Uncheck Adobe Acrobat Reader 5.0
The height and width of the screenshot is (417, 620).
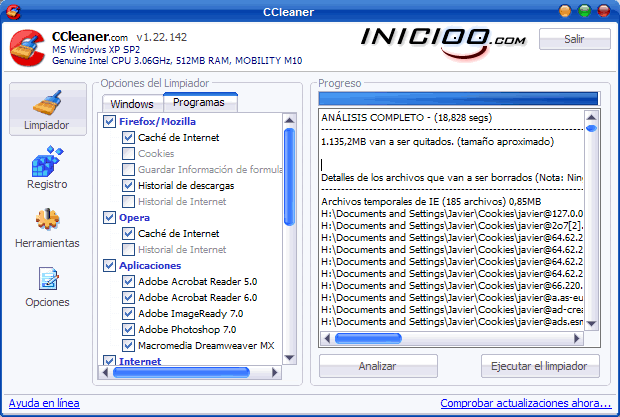coord(128,281)
